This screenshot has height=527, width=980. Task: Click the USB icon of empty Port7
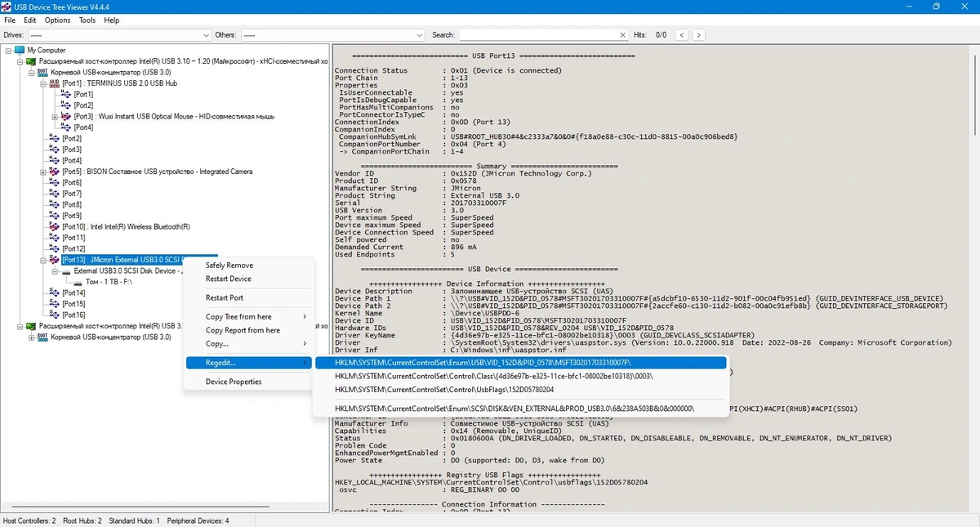pyautogui.click(x=55, y=194)
